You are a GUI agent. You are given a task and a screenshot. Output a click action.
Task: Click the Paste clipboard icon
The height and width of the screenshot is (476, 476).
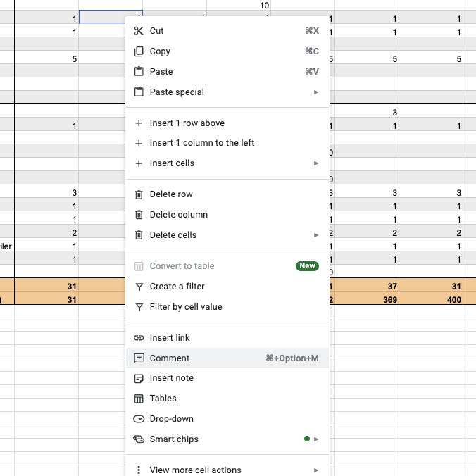(x=138, y=72)
